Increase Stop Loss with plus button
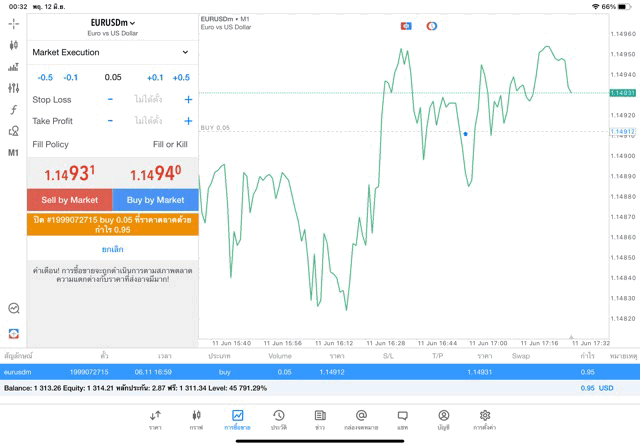 click(187, 100)
